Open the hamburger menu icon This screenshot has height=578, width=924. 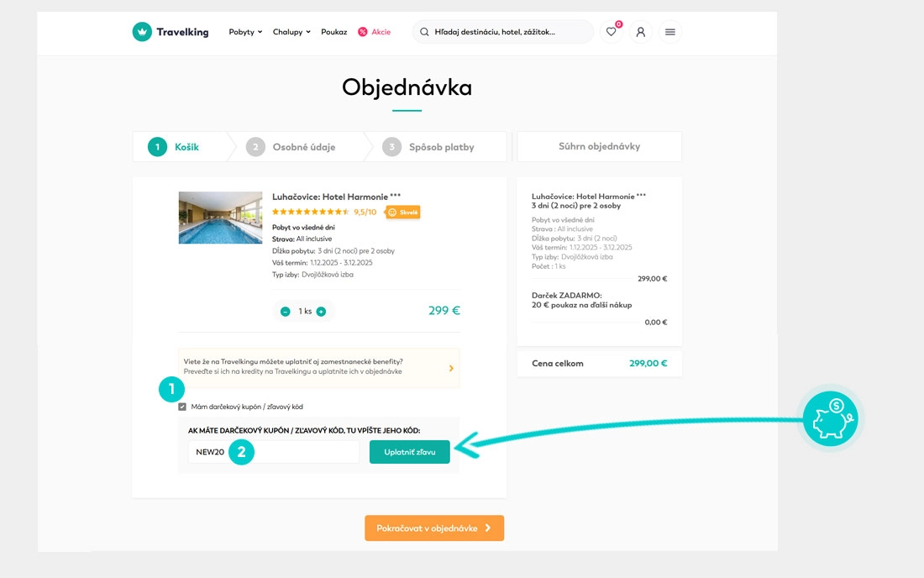coord(670,32)
